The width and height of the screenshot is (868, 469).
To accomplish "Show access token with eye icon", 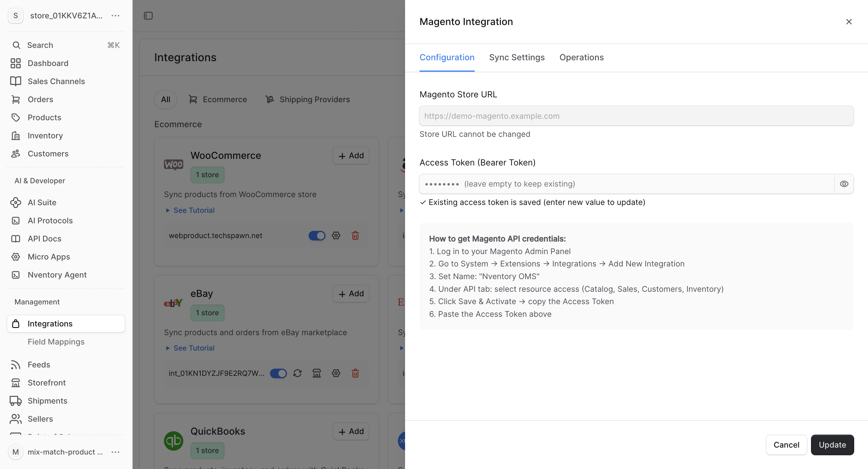I will (844, 184).
